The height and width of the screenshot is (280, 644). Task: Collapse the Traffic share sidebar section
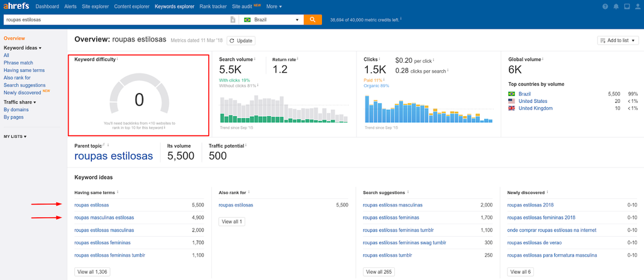[x=19, y=102]
